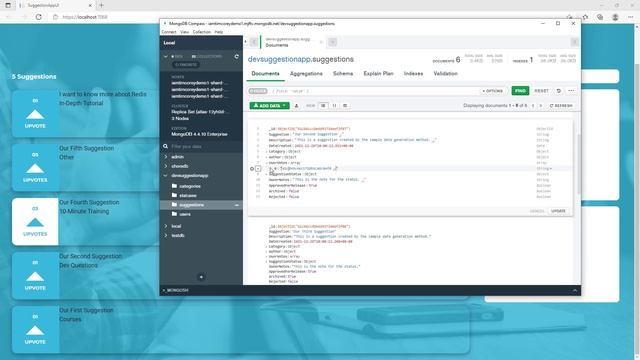Click the UPDATE document button
This screenshot has width=640, height=360.
pyautogui.click(x=558, y=211)
